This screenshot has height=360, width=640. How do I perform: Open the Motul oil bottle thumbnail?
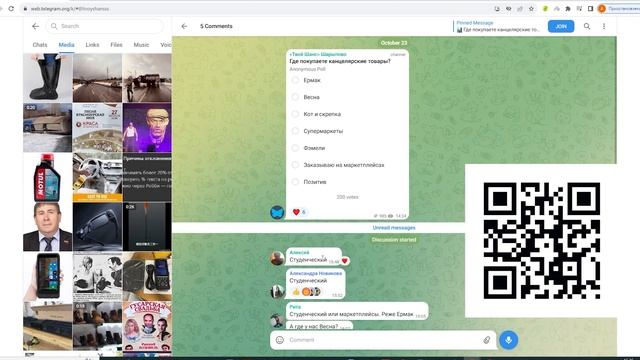click(x=48, y=177)
